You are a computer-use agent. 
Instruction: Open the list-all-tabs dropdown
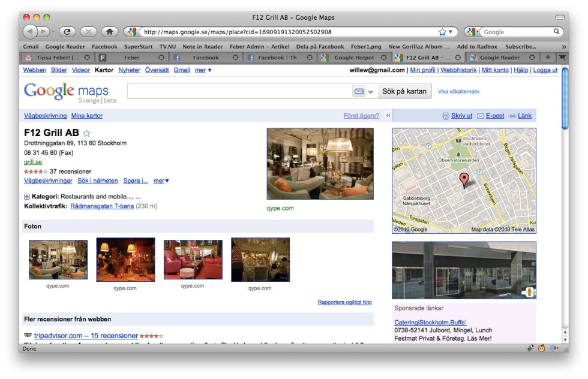562,57
